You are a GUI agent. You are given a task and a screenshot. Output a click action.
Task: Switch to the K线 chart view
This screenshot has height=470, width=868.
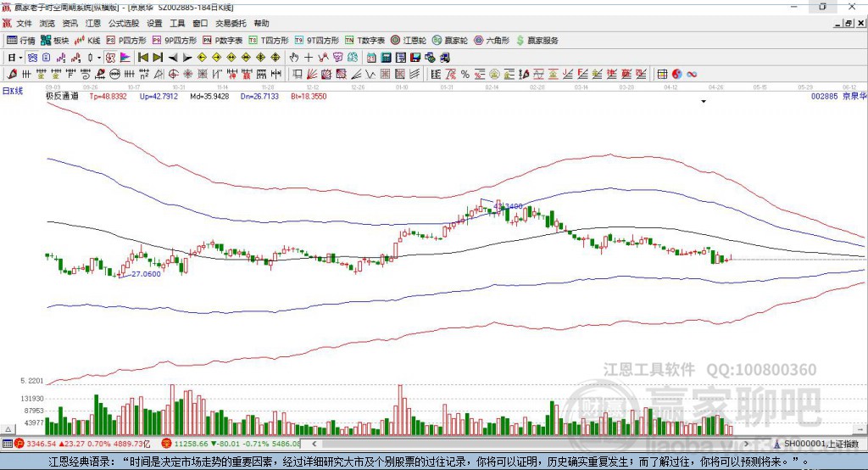click(x=87, y=41)
